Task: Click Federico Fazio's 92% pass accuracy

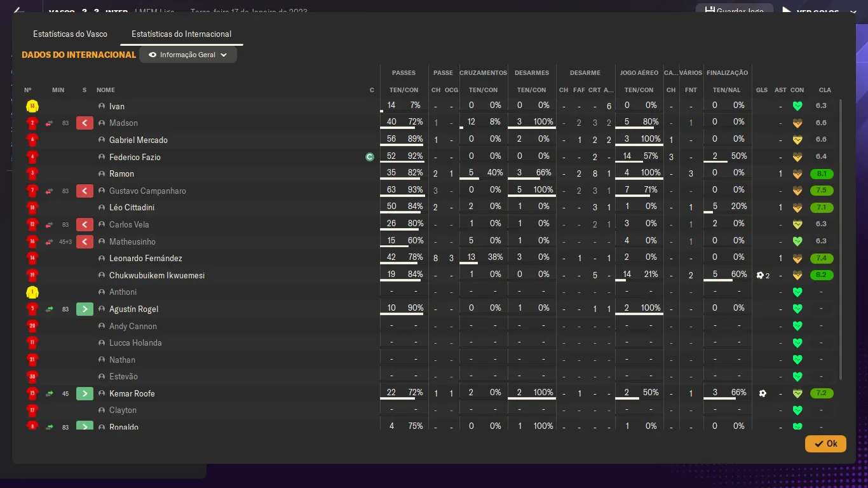Action: click(x=416, y=156)
